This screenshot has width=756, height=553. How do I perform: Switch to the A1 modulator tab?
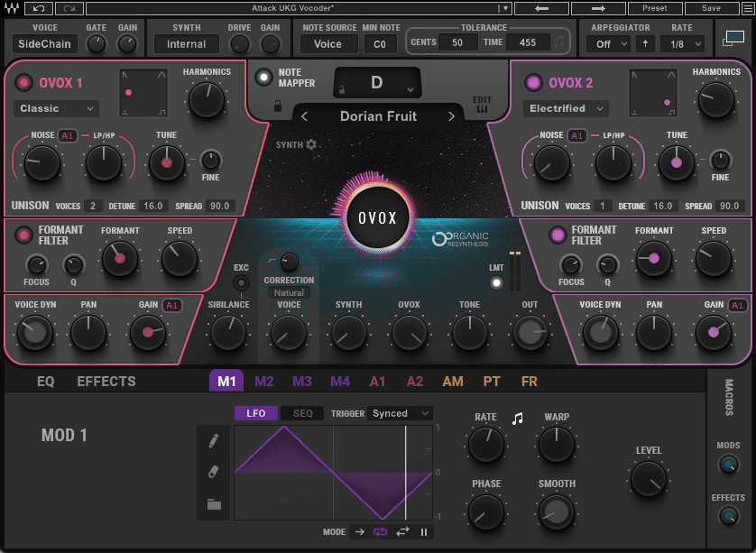point(377,382)
